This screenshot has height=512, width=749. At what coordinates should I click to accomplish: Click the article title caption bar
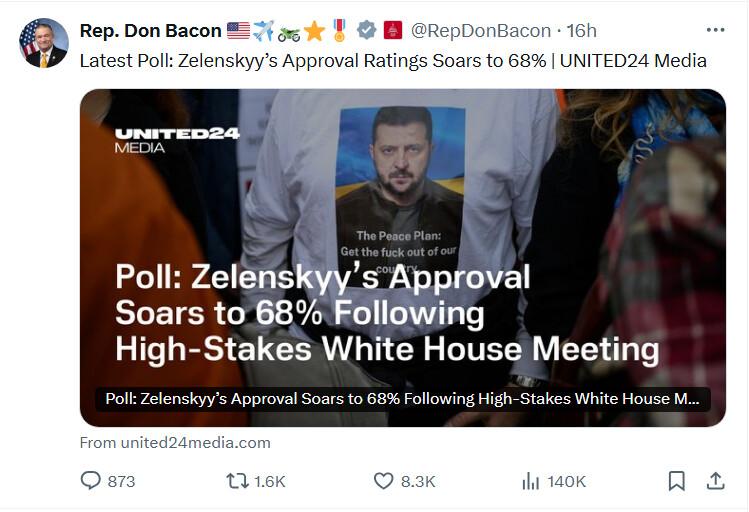tap(403, 399)
